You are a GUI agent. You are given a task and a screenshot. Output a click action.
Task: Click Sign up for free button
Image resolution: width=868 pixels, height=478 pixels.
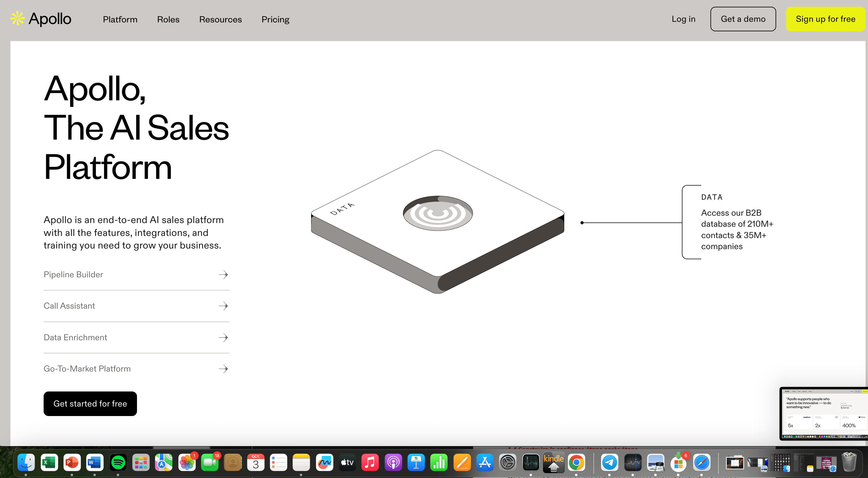click(825, 19)
